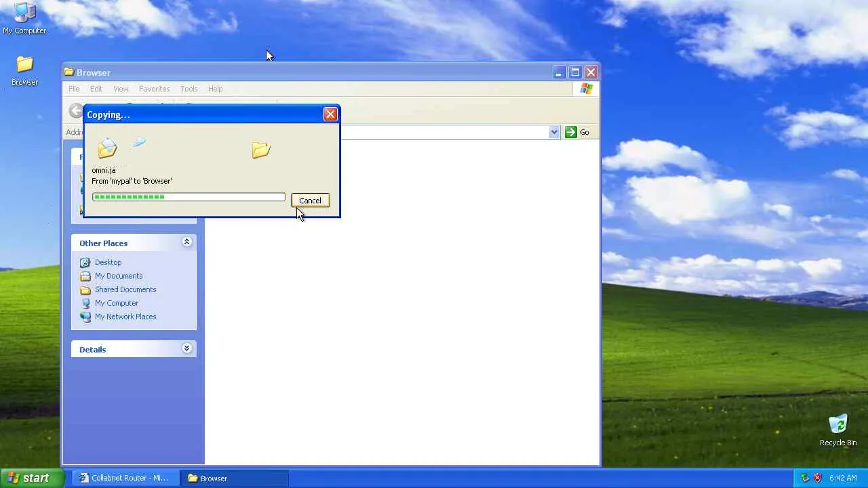
Task: Select the Recycle Bin desktop icon
Action: click(838, 430)
